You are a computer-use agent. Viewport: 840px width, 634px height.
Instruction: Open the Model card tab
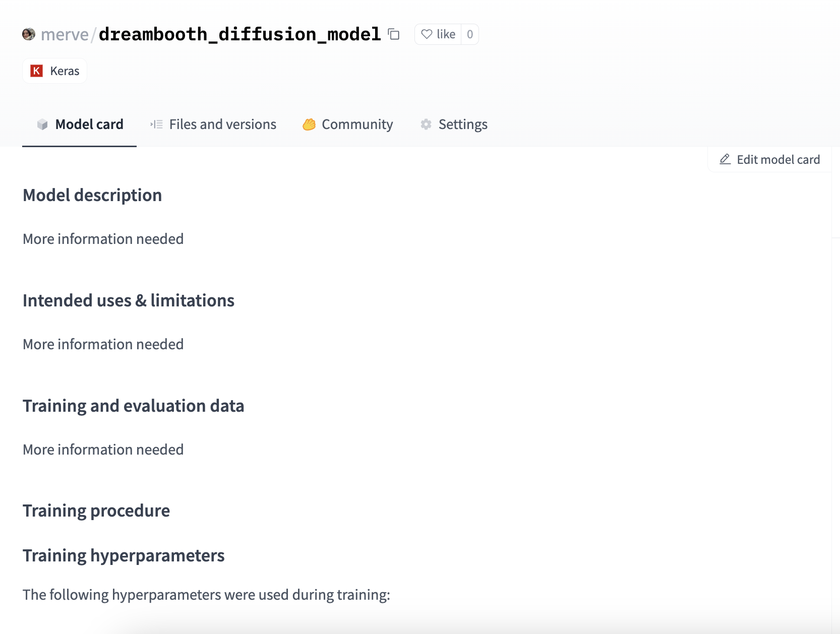89,124
